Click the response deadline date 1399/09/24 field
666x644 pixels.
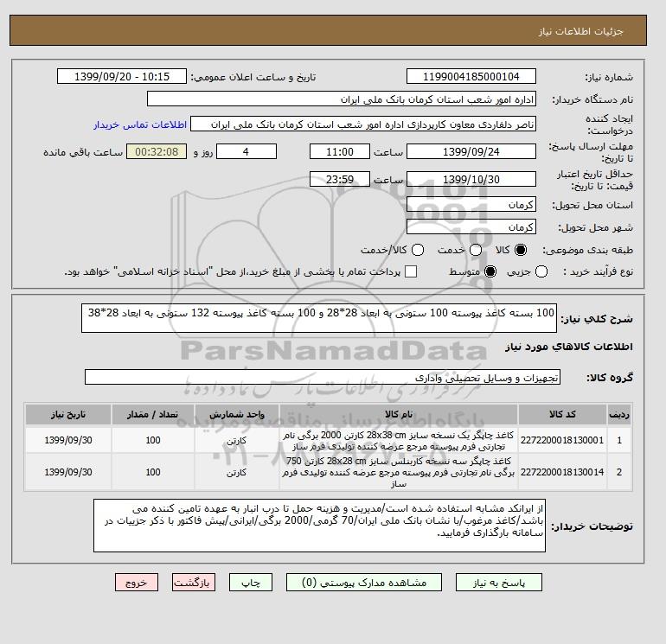click(471, 151)
